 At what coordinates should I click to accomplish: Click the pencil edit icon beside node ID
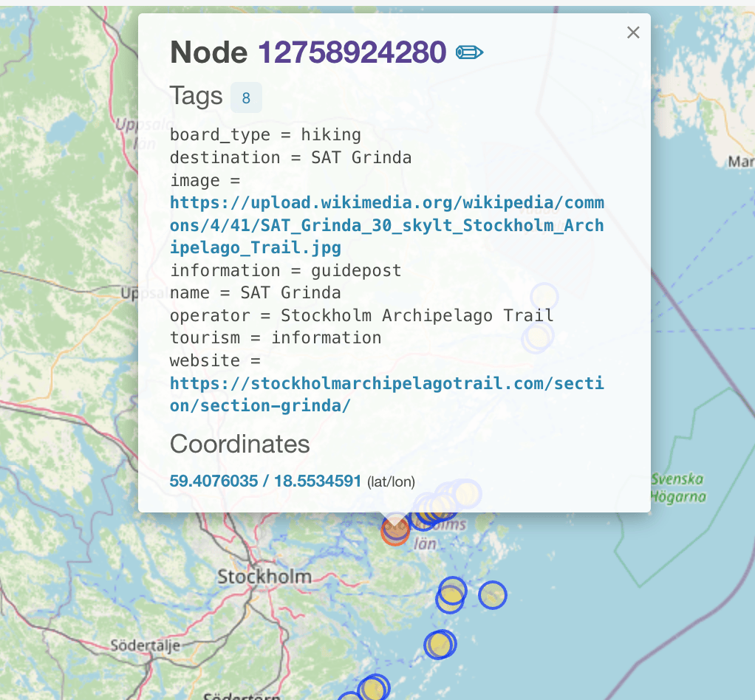(469, 52)
